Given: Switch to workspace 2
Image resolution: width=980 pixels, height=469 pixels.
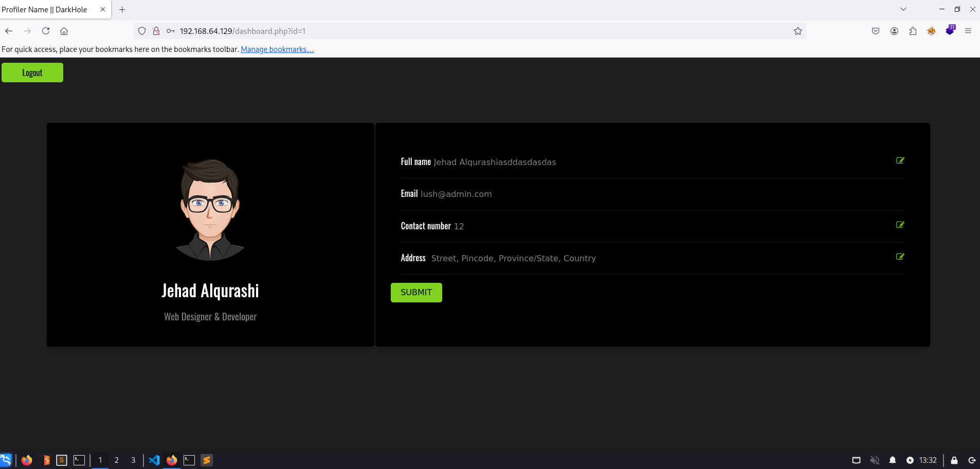Looking at the screenshot, I should 117,460.
